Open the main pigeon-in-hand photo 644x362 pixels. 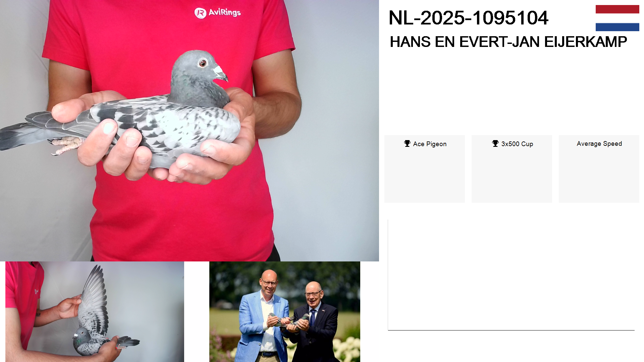point(190,131)
